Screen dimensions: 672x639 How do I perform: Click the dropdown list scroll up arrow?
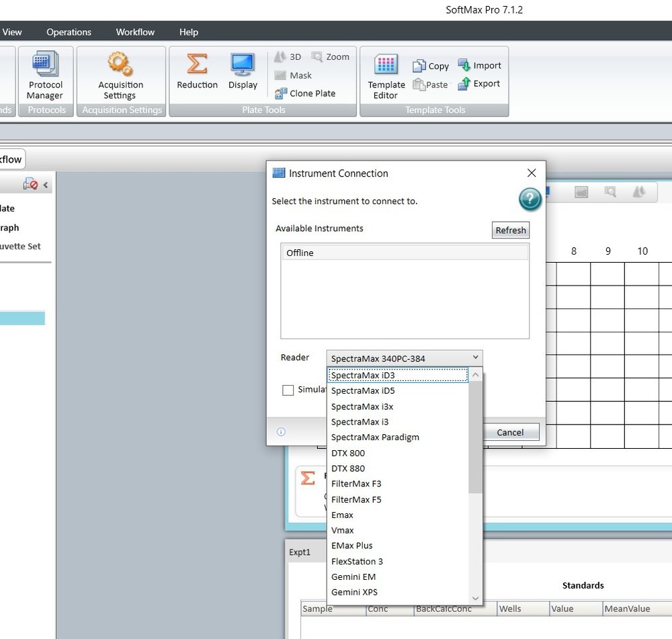475,375
